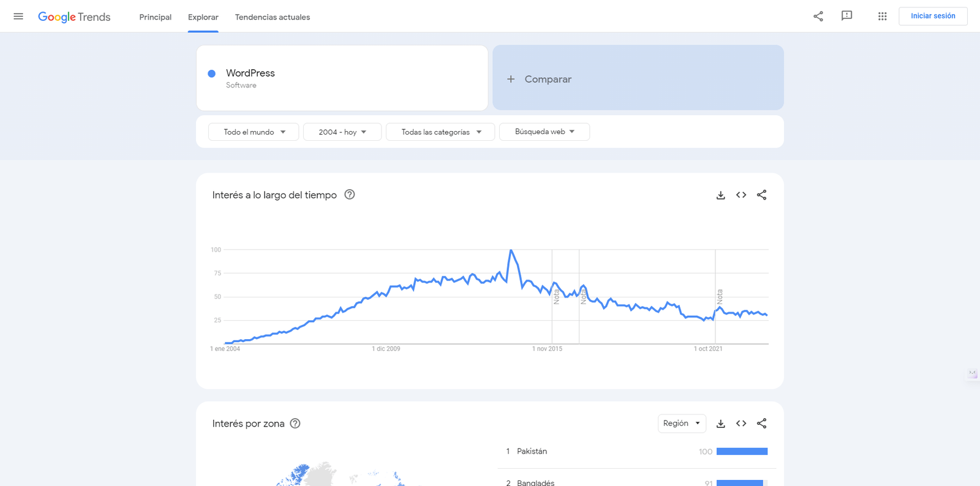
Task: Click the Google Trends logo
Action: point(74,17)
